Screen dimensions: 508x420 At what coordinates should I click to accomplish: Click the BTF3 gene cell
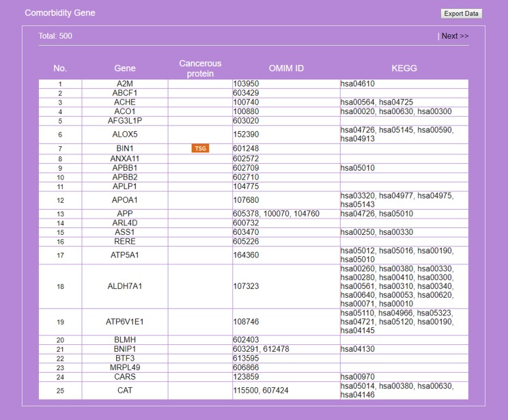point(125,358)
